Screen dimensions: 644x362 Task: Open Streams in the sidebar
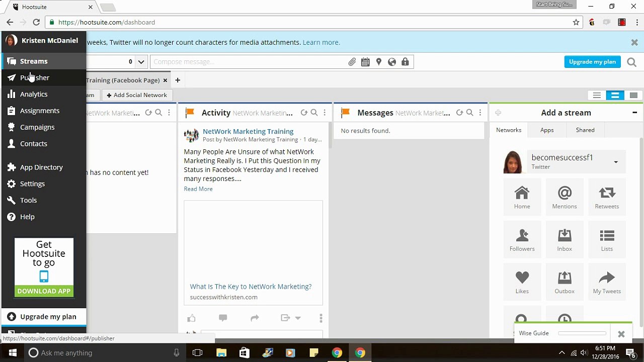tap(43, 61)
